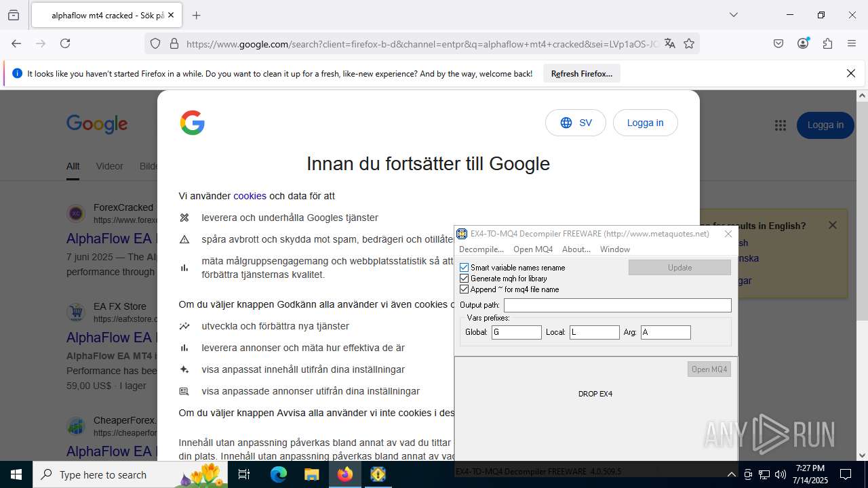Viewport: 868px width, 488px height.
Task: Open the Firefox recent tabs view icon
Action: point(14,15)
